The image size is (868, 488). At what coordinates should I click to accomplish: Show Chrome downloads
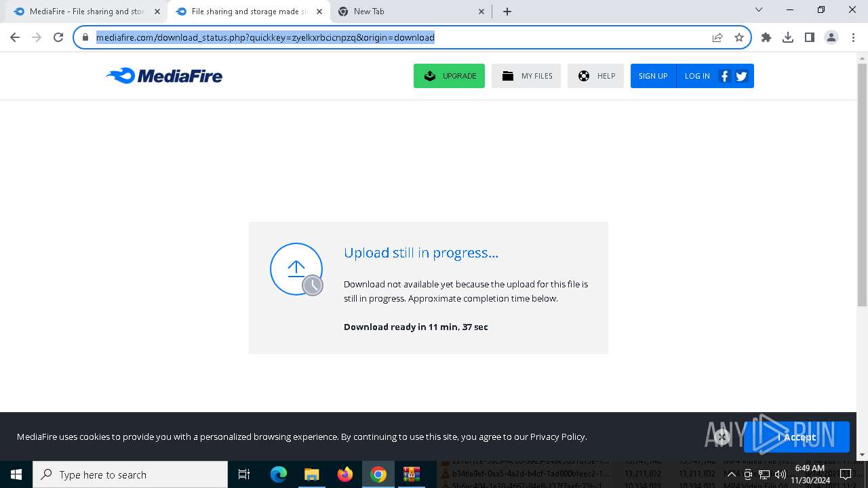click(788, 37)
